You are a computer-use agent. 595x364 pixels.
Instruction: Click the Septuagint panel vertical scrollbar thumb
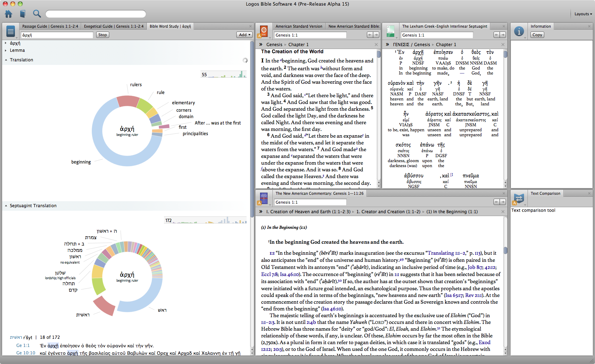[x=506, y=54]
